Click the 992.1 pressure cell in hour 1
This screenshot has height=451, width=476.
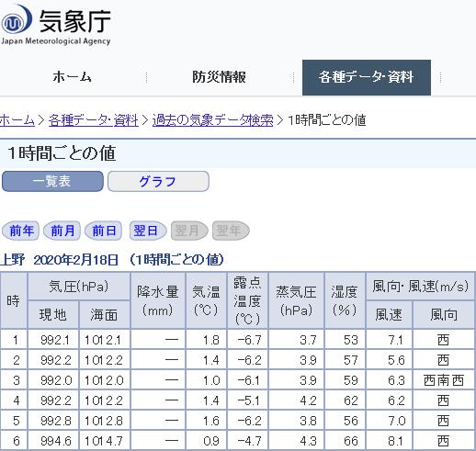click(x=53, y=339)
